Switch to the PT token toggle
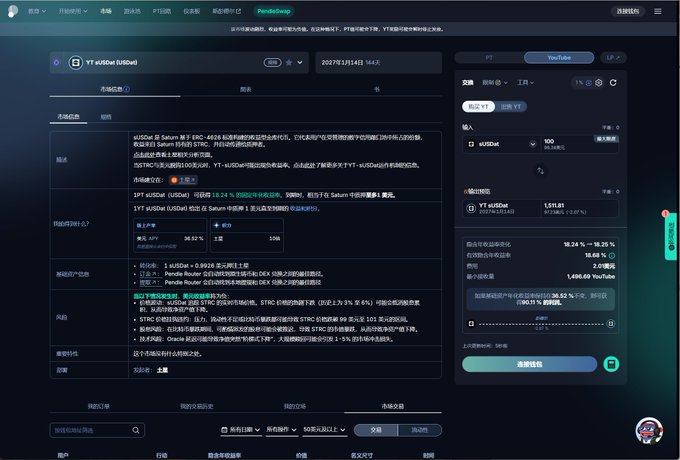680x460 pixels. click(x=489, y=58)
